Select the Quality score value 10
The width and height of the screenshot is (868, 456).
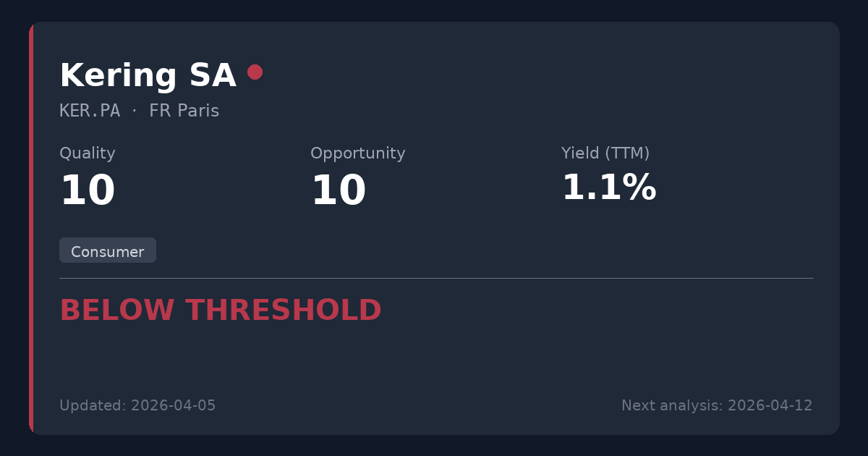88,191
